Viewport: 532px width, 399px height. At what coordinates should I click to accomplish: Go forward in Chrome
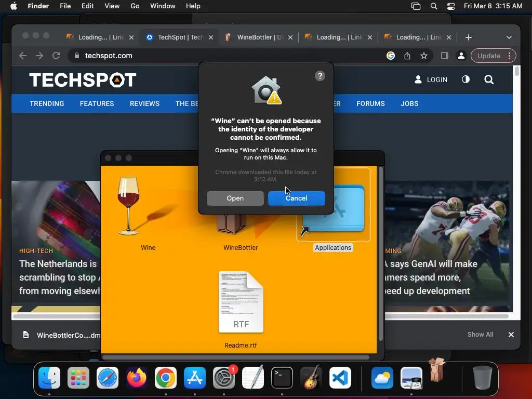click(39, 56)
